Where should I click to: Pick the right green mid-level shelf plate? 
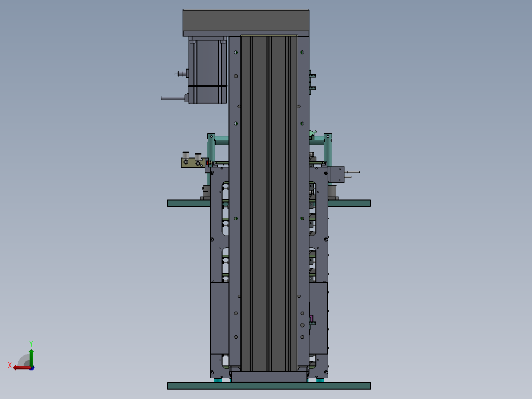[x=349, y=203]
